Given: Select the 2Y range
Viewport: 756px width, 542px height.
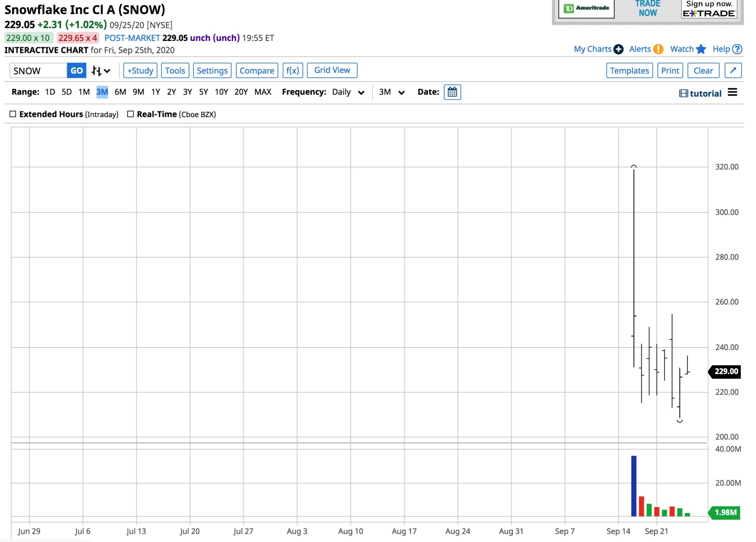Looking at the screenshot, I should click(x=171, y=92).
